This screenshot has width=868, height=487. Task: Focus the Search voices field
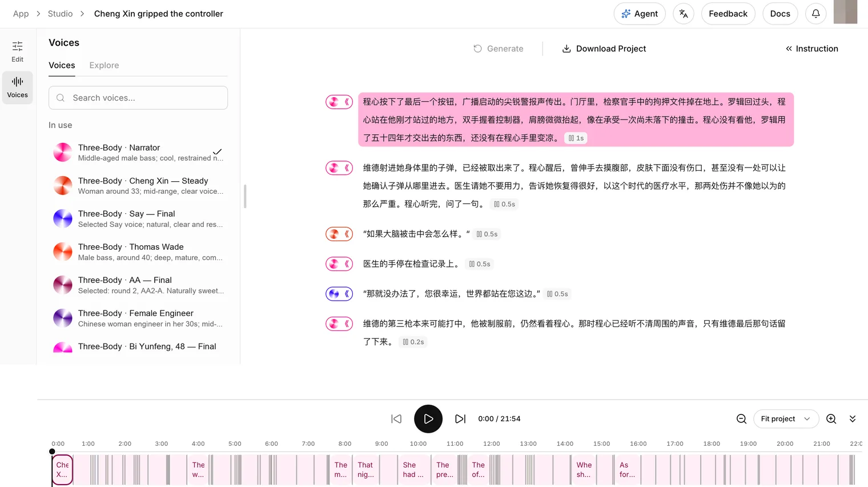(138, 98)
